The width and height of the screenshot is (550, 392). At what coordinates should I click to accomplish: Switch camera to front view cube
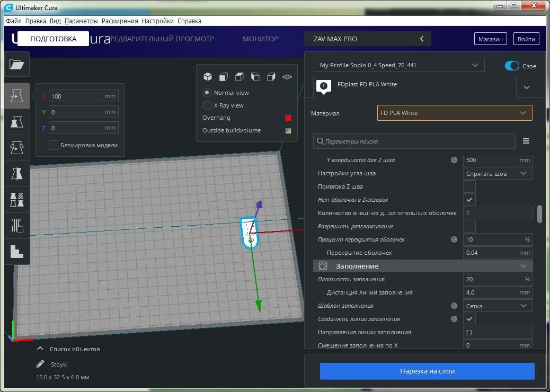[224, 77]
